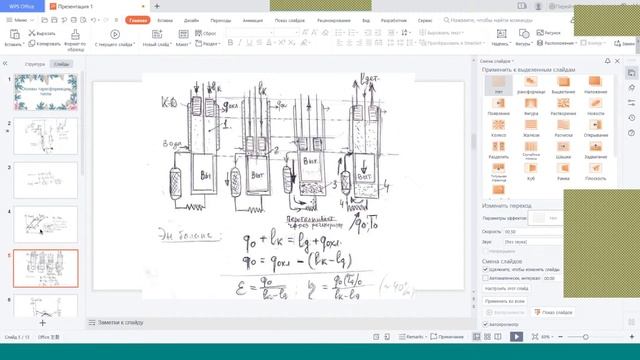Adjust the zoom slider handle
The image size is (640, 360).
(x=586, y=337)
